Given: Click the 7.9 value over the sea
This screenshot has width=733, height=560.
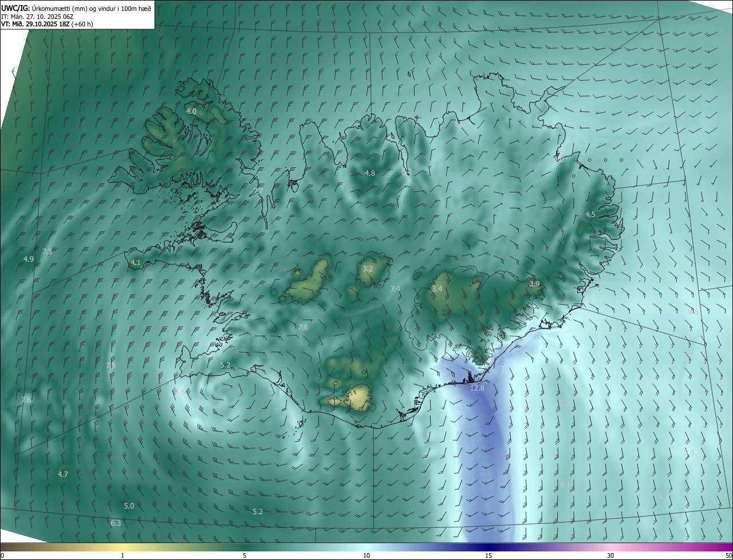Looking at the screenshot, I should pyautogui.click(x=111, y=365).
